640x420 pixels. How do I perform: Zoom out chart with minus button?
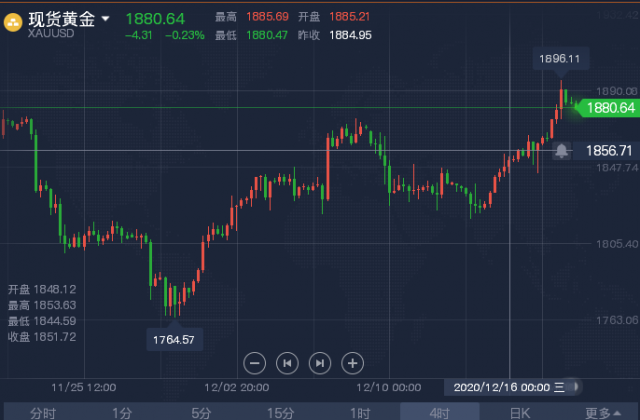(254, 363)
